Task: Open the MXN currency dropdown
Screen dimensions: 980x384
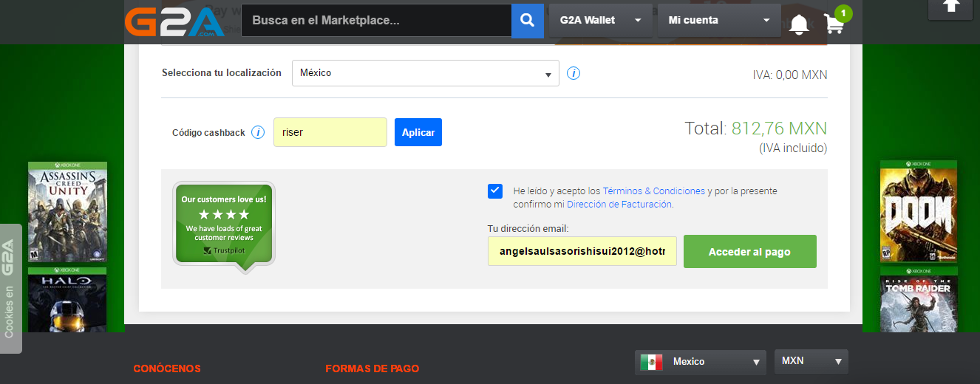Action: 811,362
